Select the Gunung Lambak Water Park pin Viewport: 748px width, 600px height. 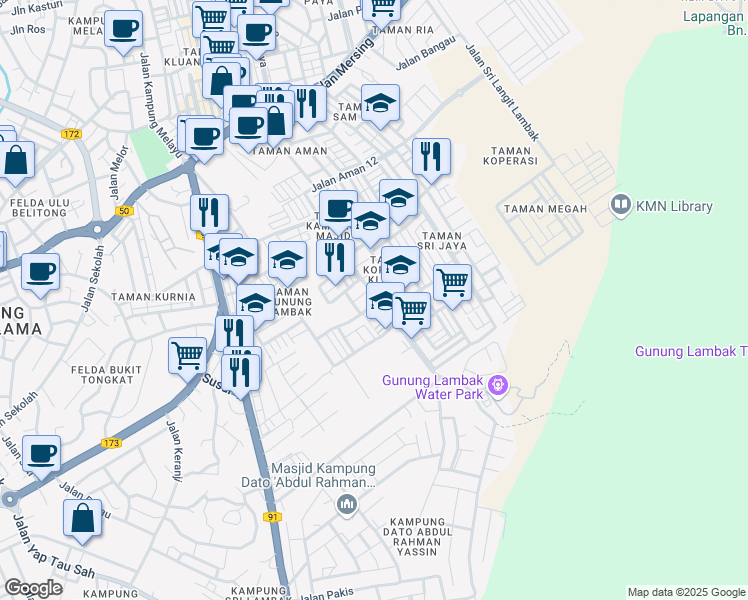(x=499, y=386)
